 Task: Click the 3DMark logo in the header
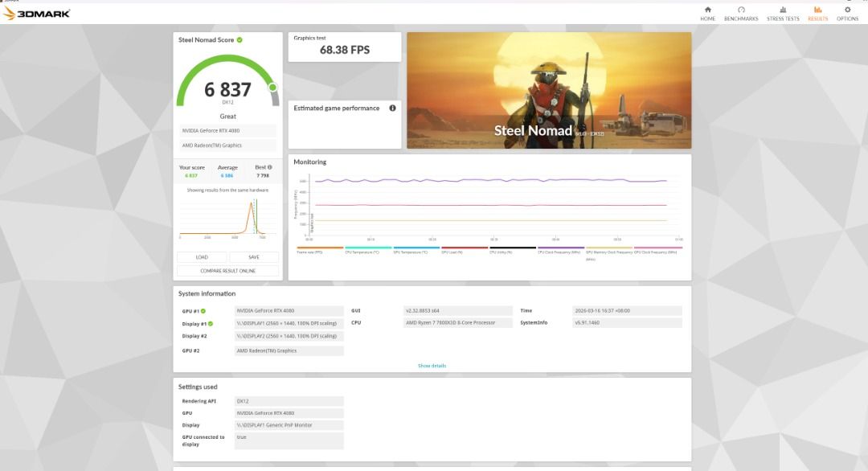[36, 14]
